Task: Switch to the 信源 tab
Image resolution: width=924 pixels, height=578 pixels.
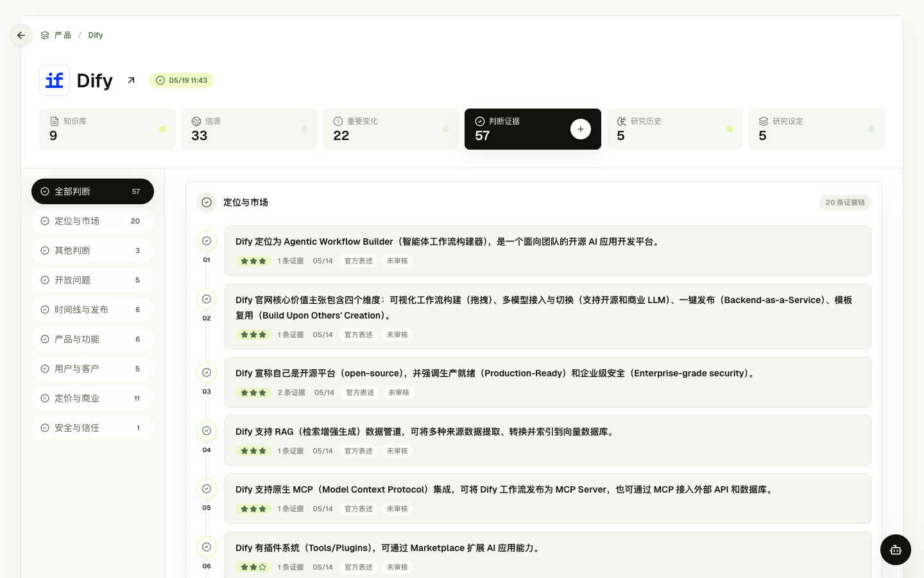Action: click(x=249, y=129)
